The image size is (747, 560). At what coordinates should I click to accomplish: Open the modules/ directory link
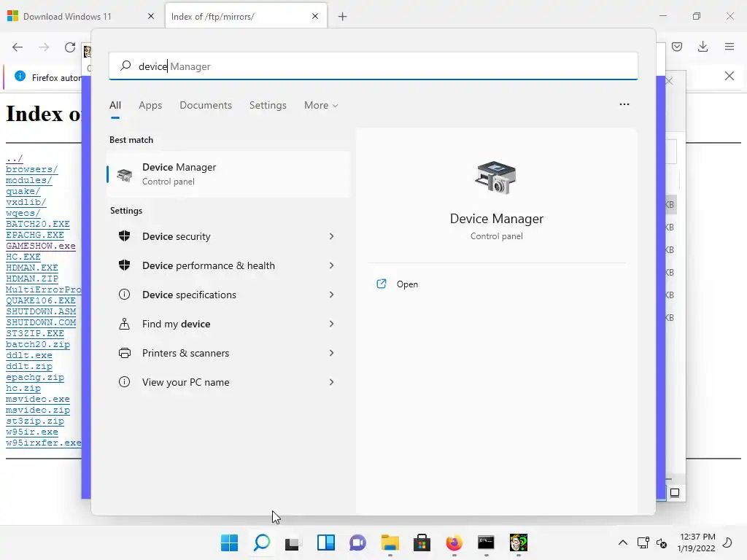point(28,181)
